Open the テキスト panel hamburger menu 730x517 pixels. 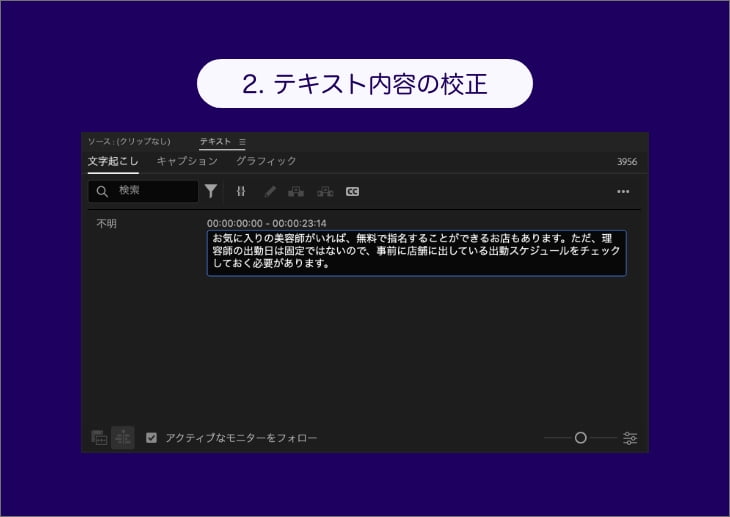tap(242, 142)
